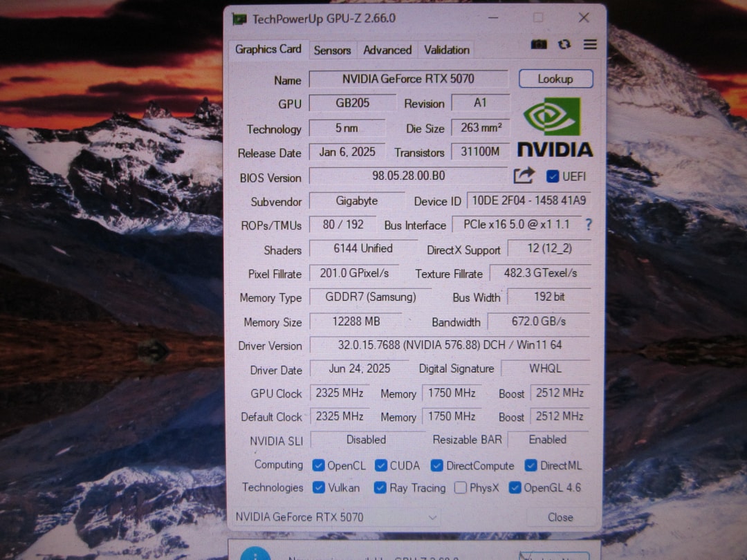Toggle the OpenGL 4.6 checkbox
Image resolution: width=747 pixels, height=560 pixels.
click(515, 487)
